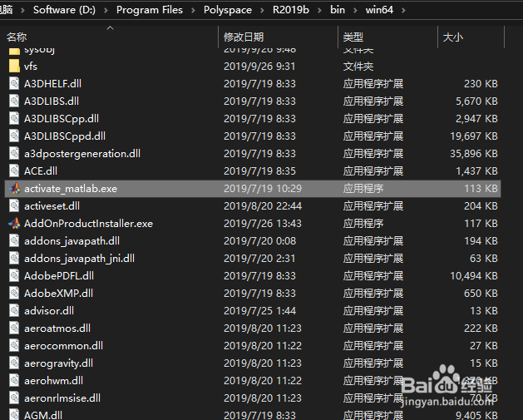The width and height of the screenshot is (523, 420).
Task: Click date 2019/7/25 1:44 of advisor.dll
Action: 259,310
